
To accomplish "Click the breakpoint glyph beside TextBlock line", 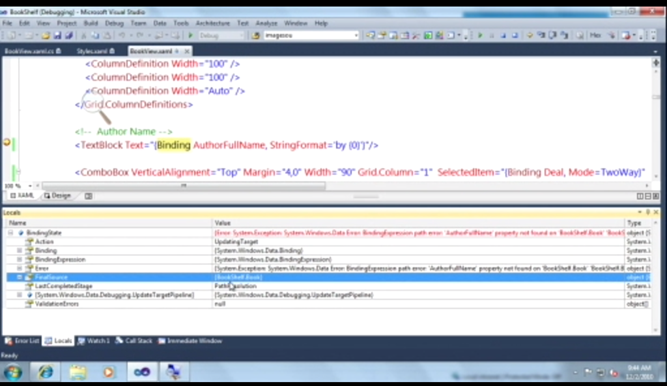I will pyautogui.click(x=7, y=142).
